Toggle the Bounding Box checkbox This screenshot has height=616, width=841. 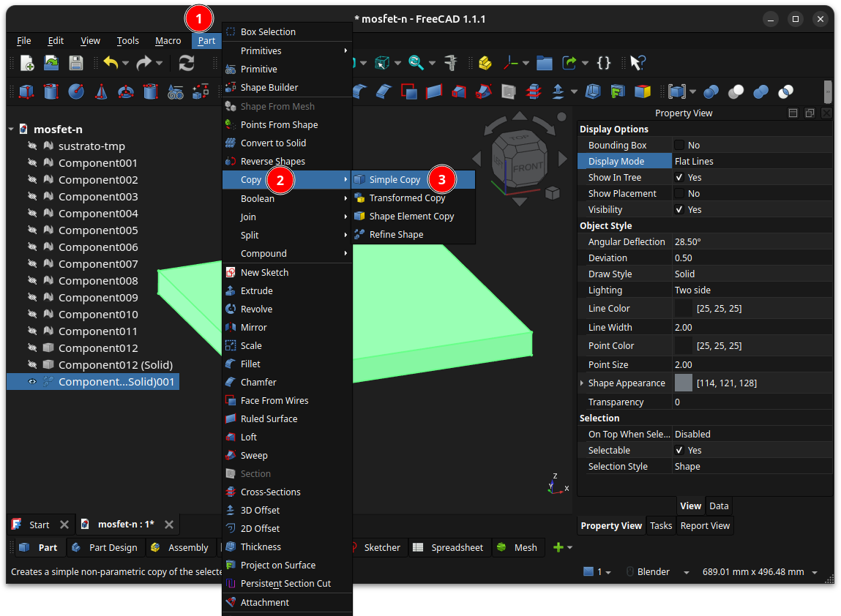click(x=679, y=146)
